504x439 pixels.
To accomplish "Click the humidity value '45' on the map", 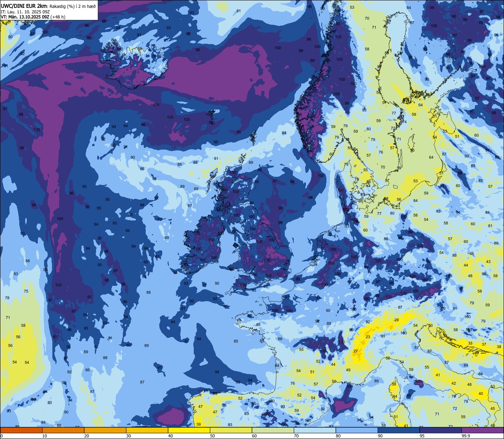I will click(493, 409).
